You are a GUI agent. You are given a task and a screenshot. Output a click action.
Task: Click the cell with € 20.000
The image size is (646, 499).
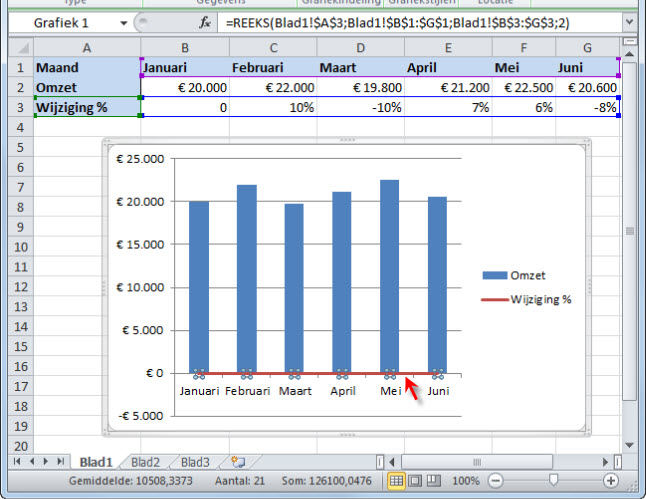(185, 87)
